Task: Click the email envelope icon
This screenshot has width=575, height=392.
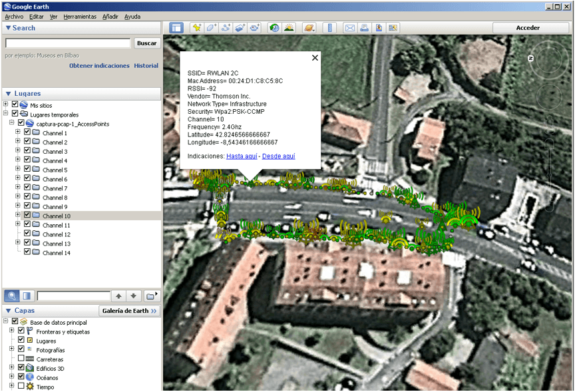Action: 350,28
